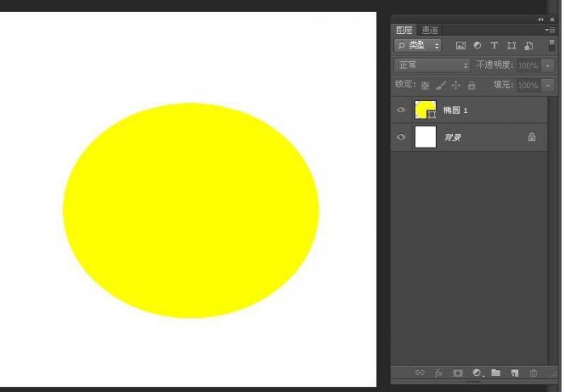Screen dimensions: 565x392
Task: Hide the 背景 layer visibility eye
Action: coord(401,137)
